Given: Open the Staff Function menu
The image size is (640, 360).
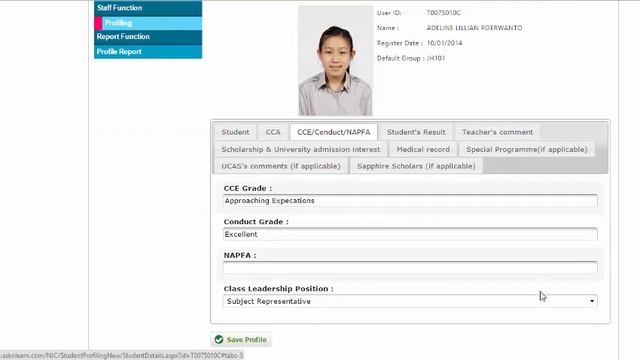Looking at the screenshot, I should coord(148,8).
